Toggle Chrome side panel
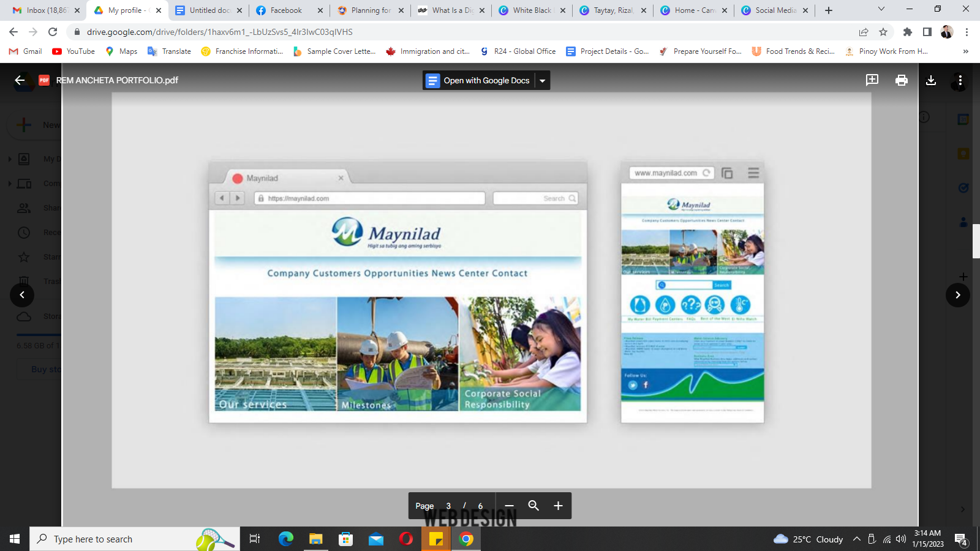Image resolution: width=980 pixels, height=551 pixels. tap(927, 32)
